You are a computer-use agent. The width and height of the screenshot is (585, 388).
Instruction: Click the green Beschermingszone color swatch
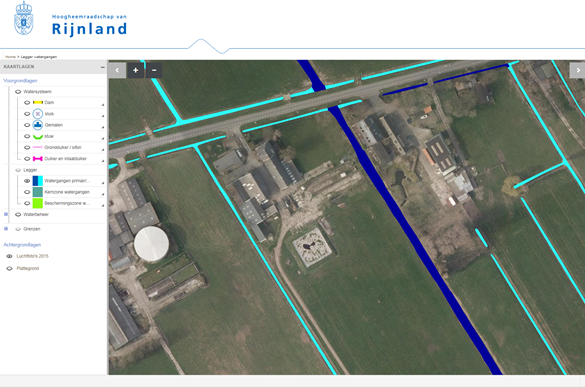click(38, 203)
